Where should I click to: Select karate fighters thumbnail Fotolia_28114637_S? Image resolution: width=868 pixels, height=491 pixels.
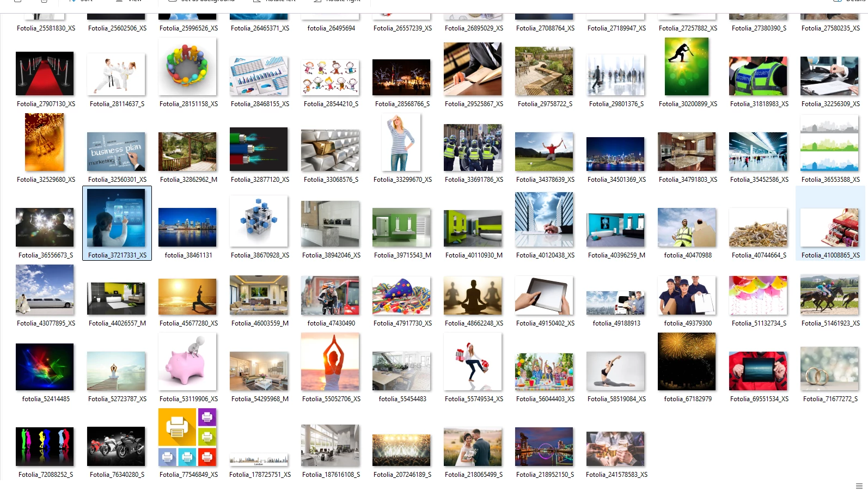click(x=116, y=74)
